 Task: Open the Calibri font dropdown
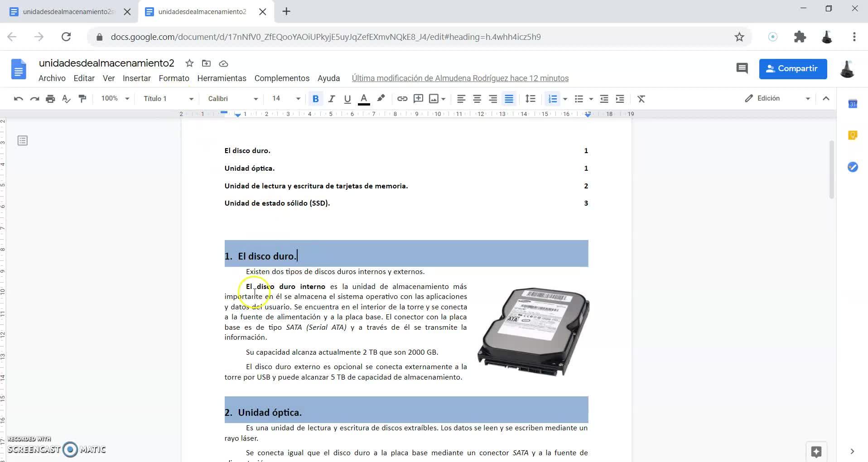coord(233,99)
